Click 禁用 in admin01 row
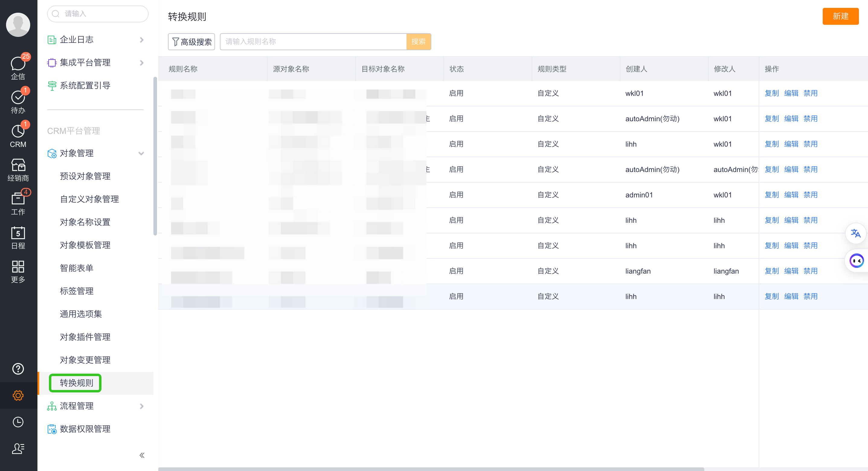 (810, 195)
